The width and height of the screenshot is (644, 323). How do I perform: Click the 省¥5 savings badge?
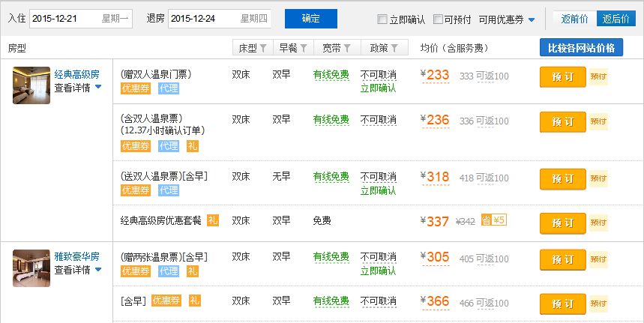click(x=494, y=220)
